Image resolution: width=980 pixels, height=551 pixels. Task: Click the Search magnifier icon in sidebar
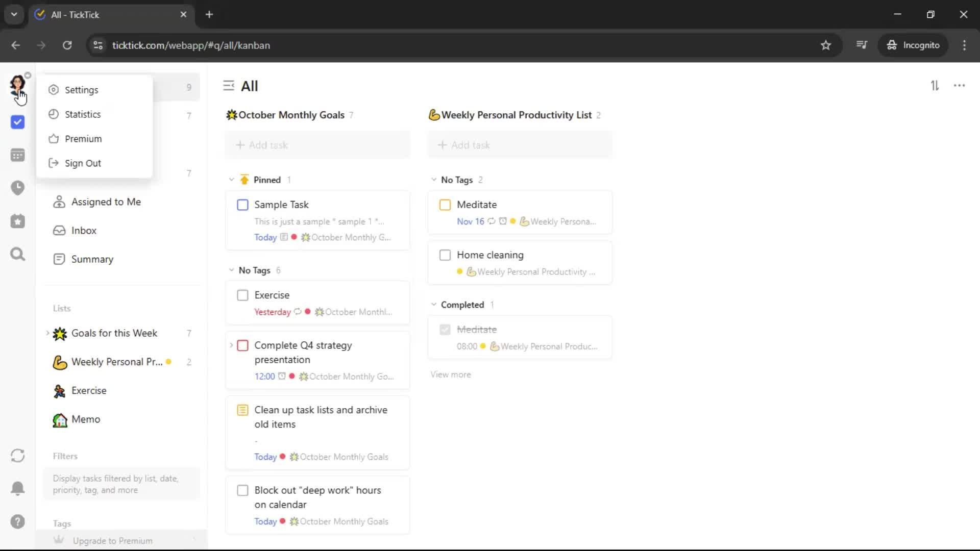coord(17,254)
